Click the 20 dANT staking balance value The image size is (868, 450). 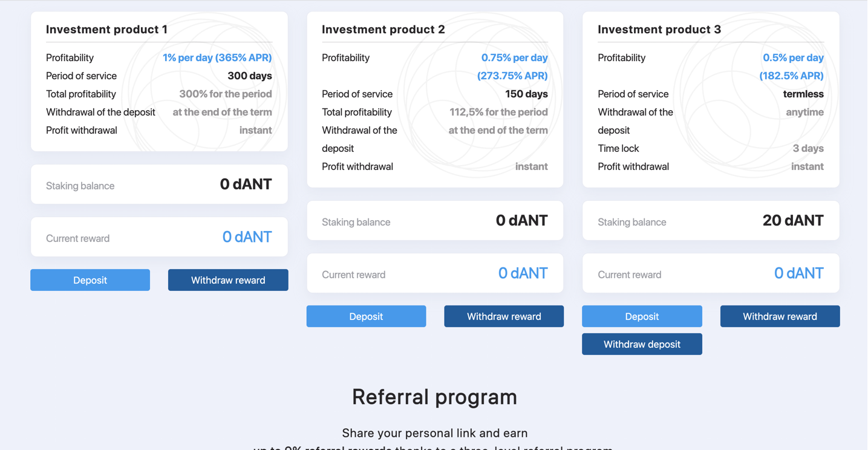792,221
